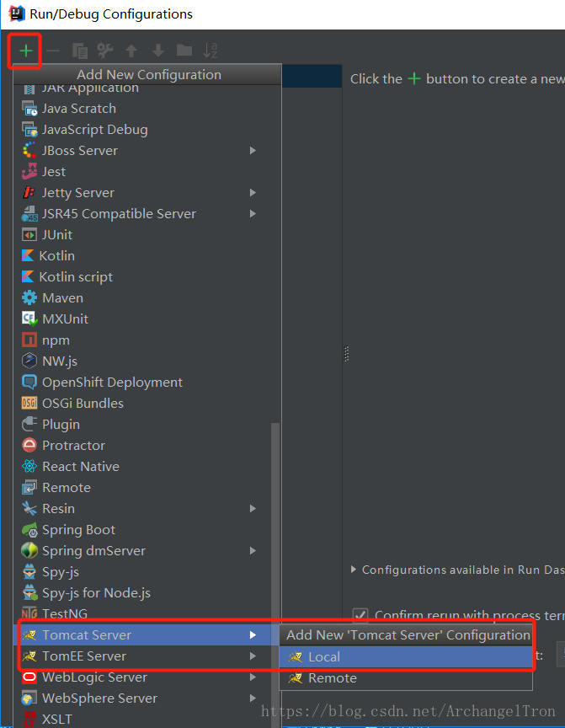
Task: Click the panel splitter grip handle
Action: [x=346, y=354]
